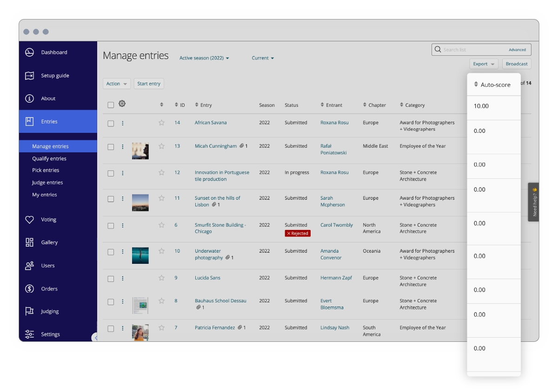
Task: Open Judge entries in sidebar
Action: (x=47, y=183)
